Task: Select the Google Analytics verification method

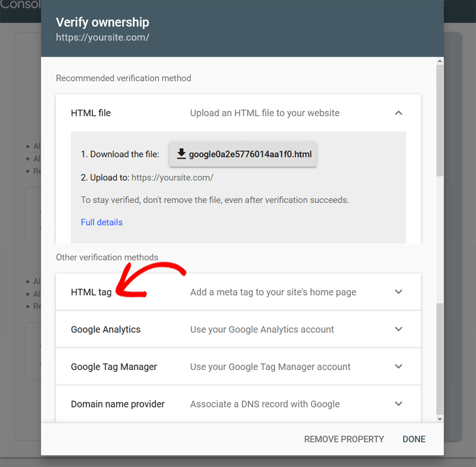Action: pos(106,329)
